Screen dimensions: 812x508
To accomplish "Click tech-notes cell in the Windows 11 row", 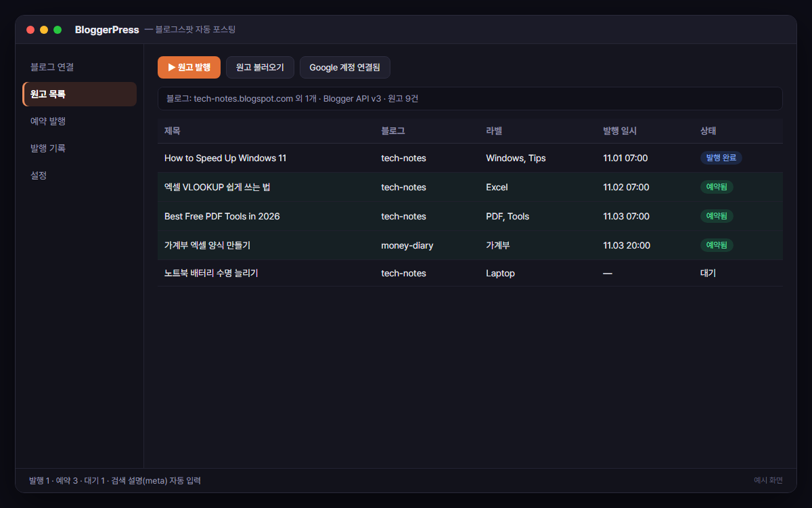I will 404,158.
